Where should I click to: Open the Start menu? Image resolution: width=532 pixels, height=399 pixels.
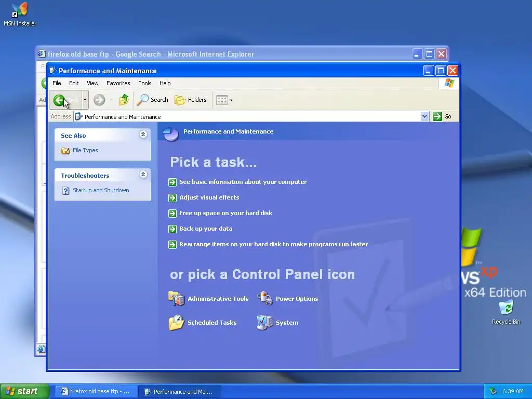pyautogui.click(x=24, y=391)
